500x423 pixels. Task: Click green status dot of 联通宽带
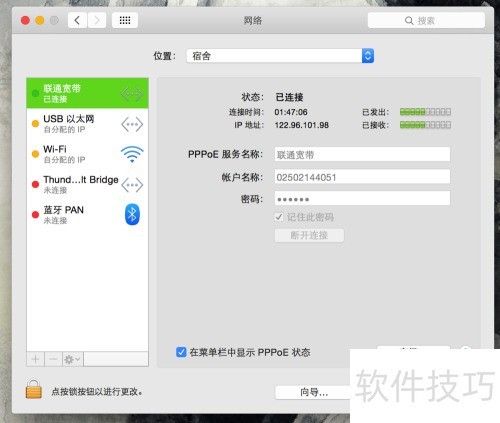coord(35,93)
